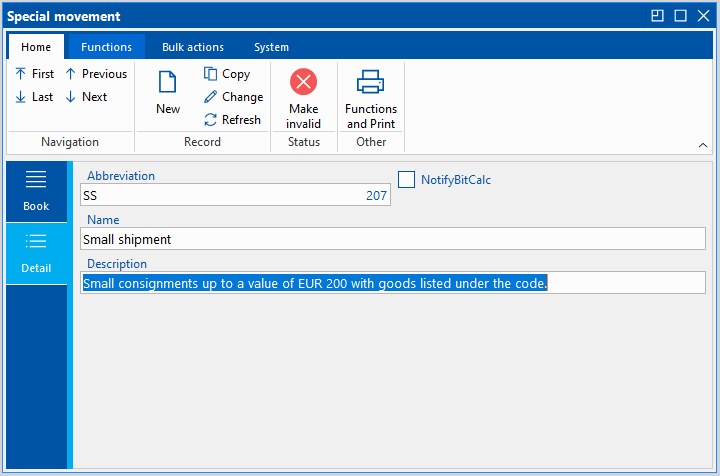Select Detail view in sidebar
The height and width of the screenshot is (476, 720).
(x=36, y=253)
